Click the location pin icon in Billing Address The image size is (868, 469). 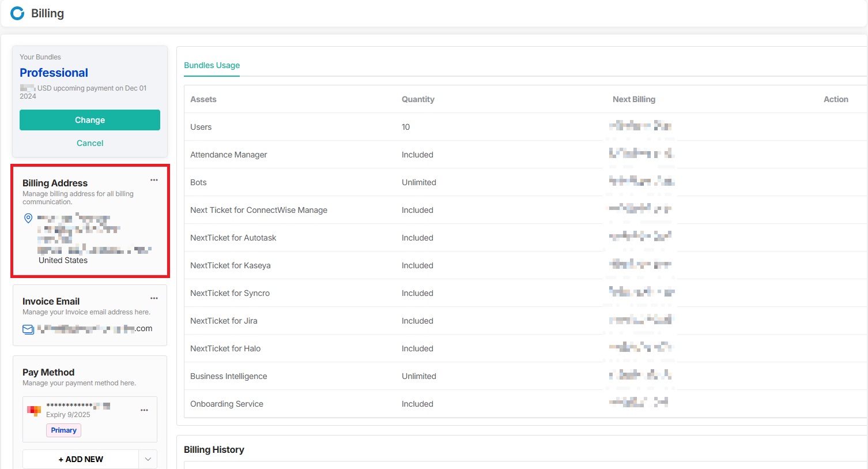coord(27,218)
